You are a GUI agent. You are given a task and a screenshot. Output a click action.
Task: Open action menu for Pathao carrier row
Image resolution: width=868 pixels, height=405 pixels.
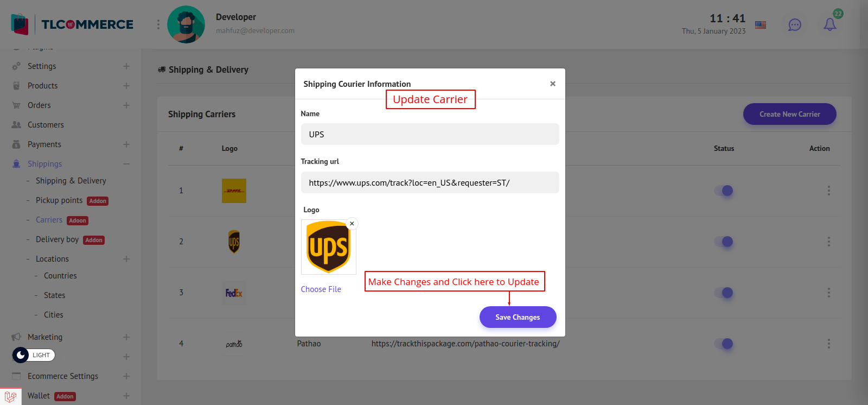tap(828, 344)
